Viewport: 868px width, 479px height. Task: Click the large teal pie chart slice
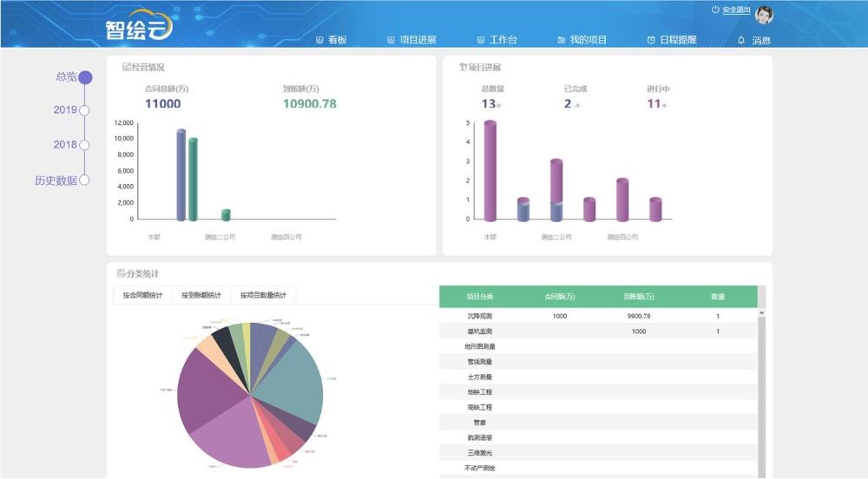[x=291, y=382]
